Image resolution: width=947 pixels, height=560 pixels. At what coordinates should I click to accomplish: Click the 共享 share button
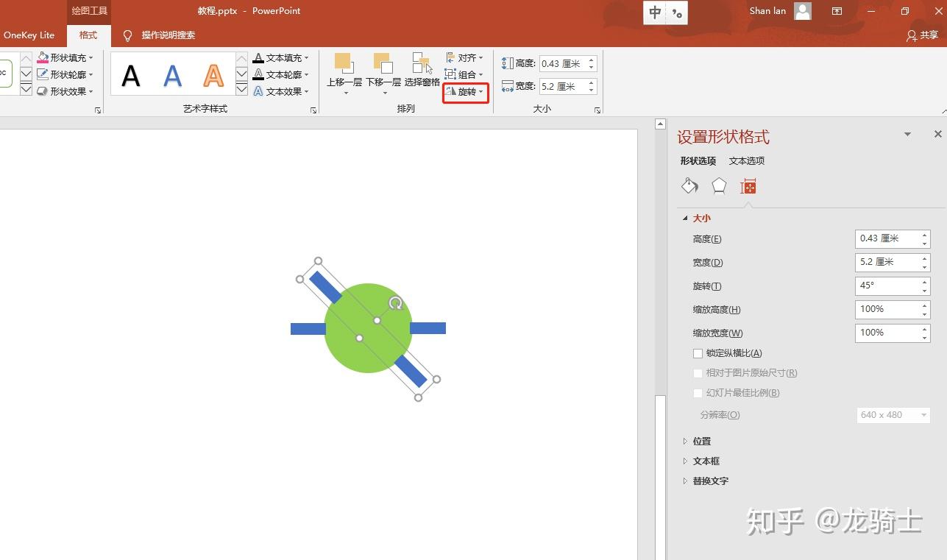922,35
